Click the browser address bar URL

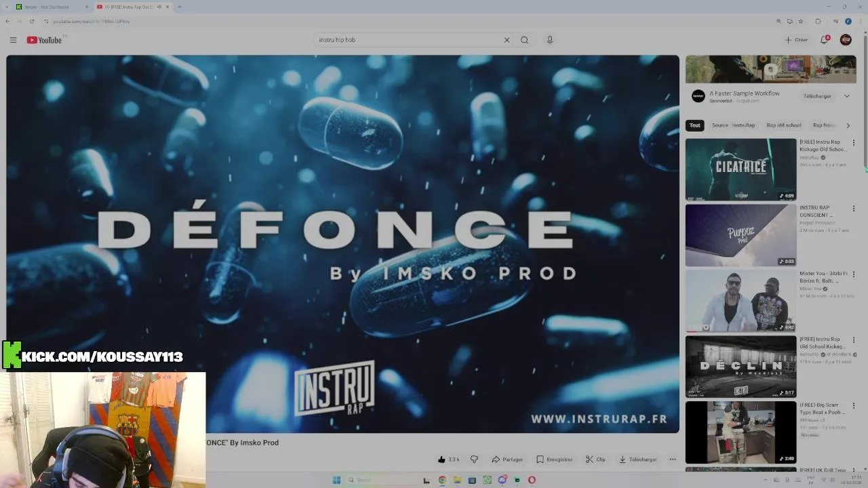coord(92,21)
